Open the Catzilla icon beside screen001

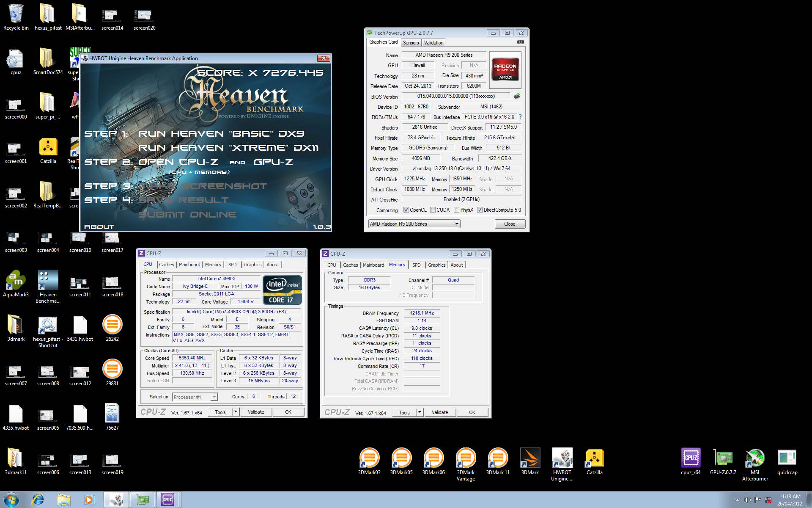click(48, 151)
